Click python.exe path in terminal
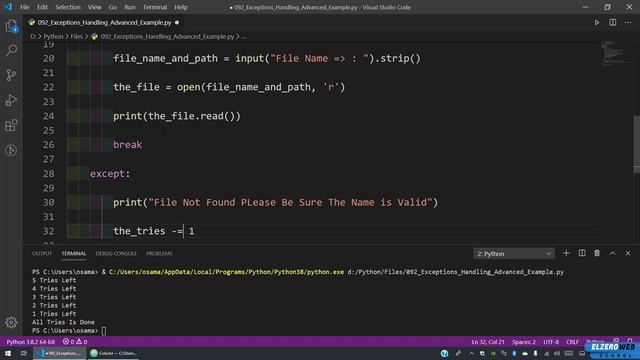This screenshot has width=640, height=360. (226, 272)
